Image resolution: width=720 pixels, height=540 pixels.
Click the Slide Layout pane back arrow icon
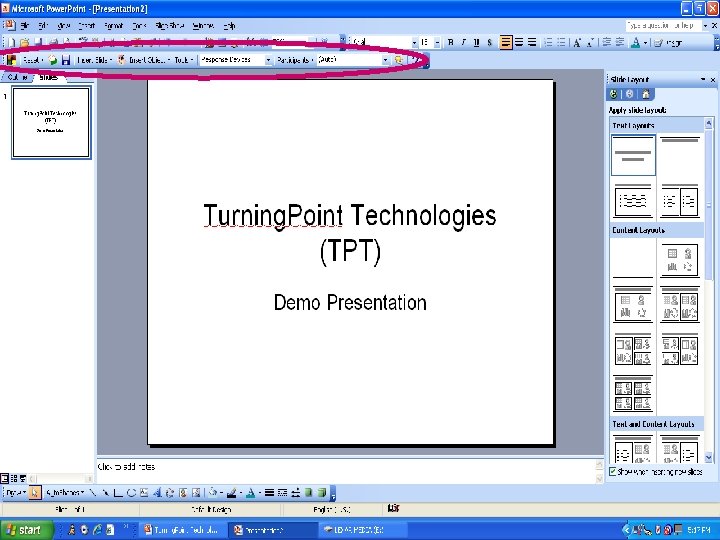(613, 94)
